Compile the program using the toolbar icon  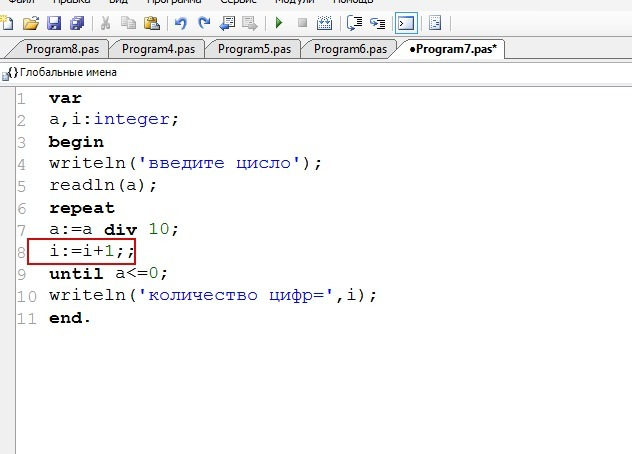(x=324, y=23)
